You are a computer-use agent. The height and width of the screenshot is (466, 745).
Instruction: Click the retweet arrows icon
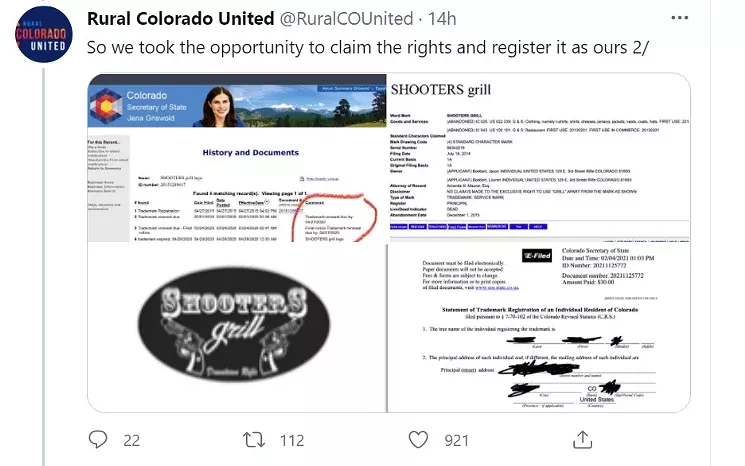[254, 440]
